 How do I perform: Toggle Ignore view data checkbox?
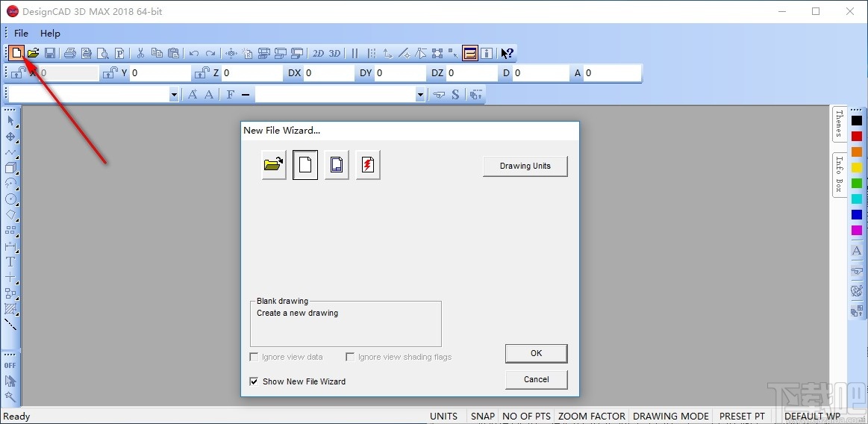(x=254, y=357)
